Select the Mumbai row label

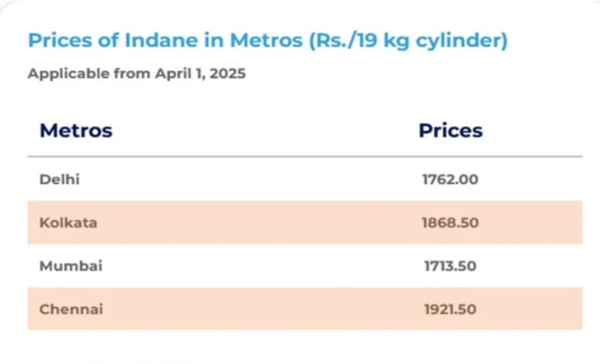(x=71, y=266)
